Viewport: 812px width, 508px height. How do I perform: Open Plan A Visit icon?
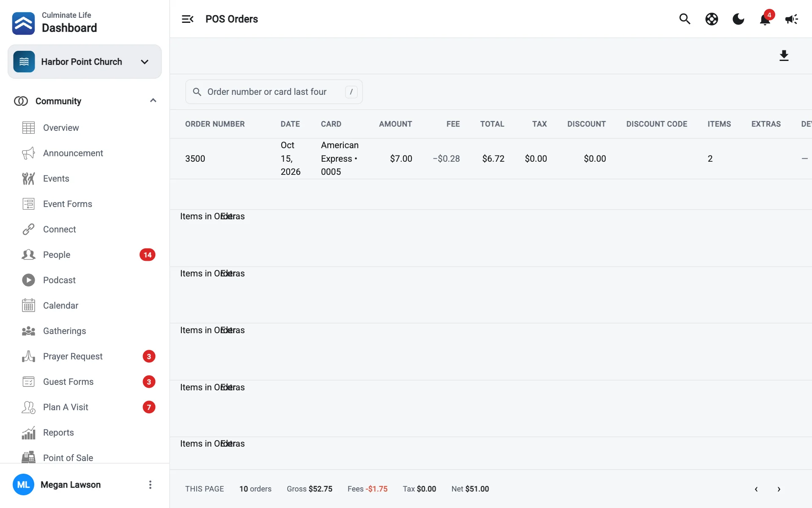pos(28,407)
